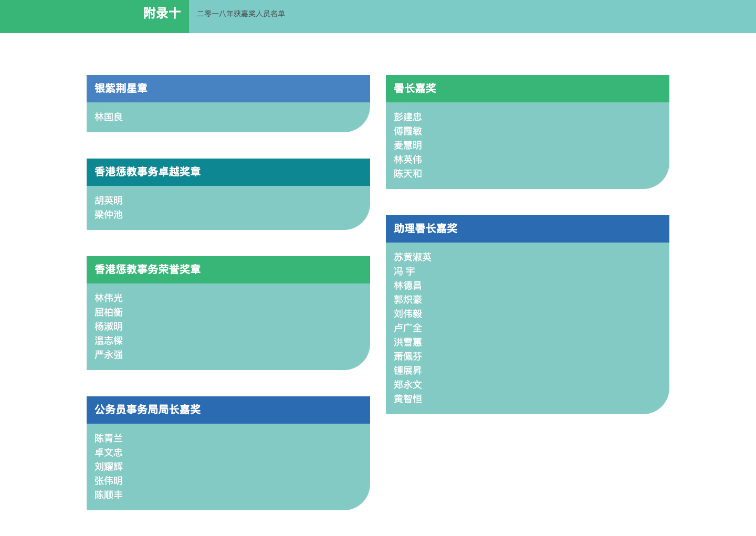Viewport: 756px width, 536px height.
Task: Select the 香港惩教事务荣誉奖章 heading
Action: [148, 269]
